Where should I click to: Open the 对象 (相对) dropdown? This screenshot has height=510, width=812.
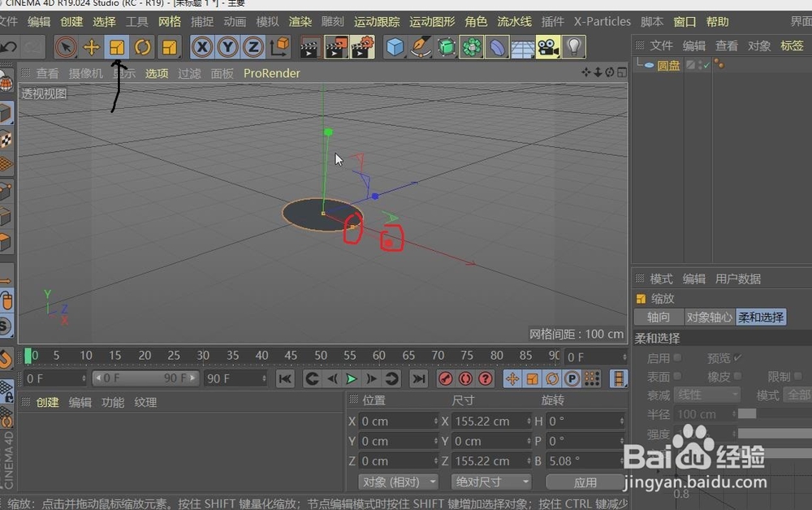click(398, 482)
